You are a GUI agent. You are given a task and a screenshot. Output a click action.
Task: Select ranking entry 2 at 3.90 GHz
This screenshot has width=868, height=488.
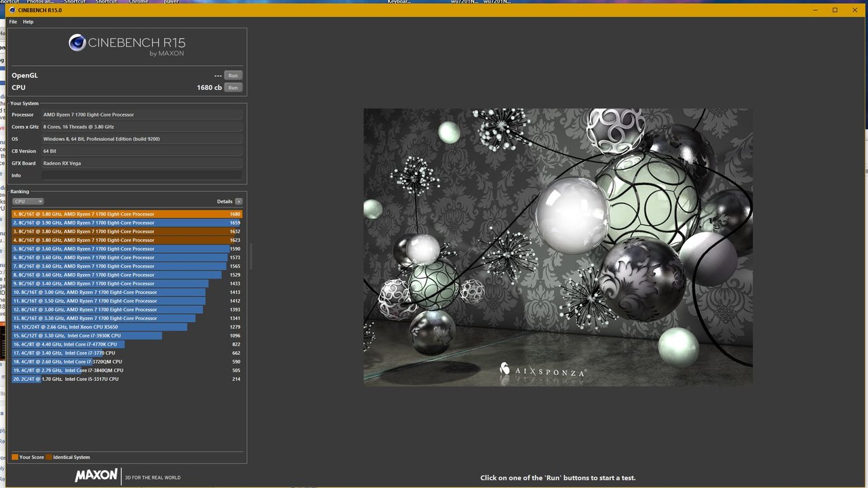tap(127, 222)
